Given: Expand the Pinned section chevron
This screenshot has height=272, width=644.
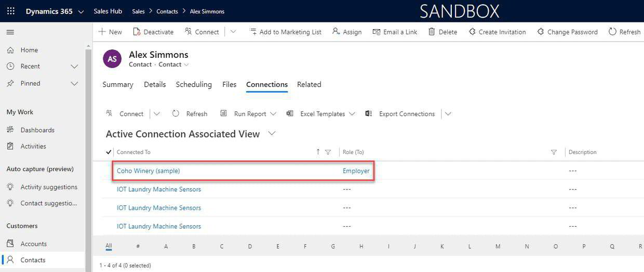Looking at the screenshot, I should (x=74, y=83).
